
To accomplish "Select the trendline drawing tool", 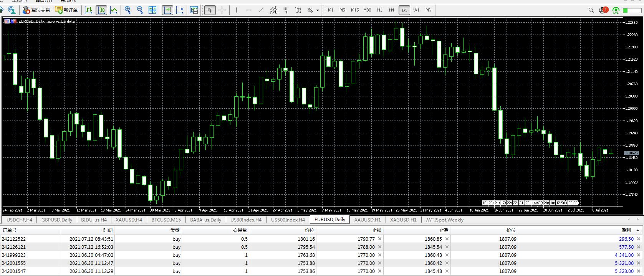I will coord(261,10).
